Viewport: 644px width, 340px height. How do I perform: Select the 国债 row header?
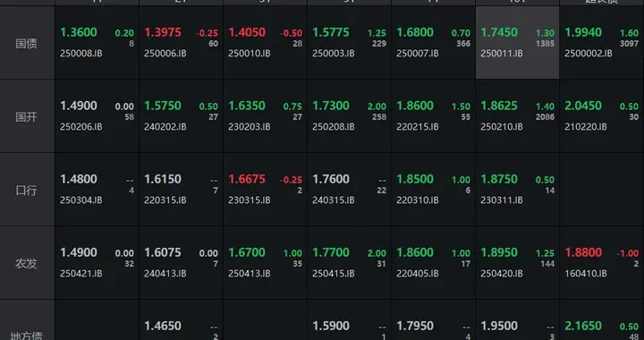tap(27, 43)
